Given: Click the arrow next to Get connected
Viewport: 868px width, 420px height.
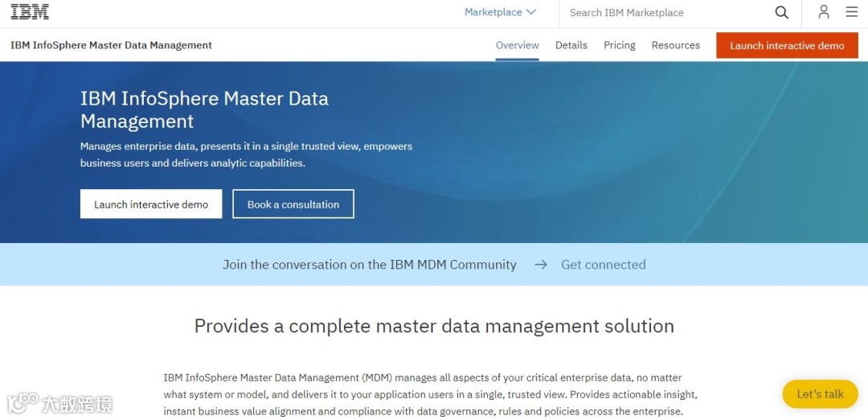Looking at the screenshot, I should click(x=541, y=265).
